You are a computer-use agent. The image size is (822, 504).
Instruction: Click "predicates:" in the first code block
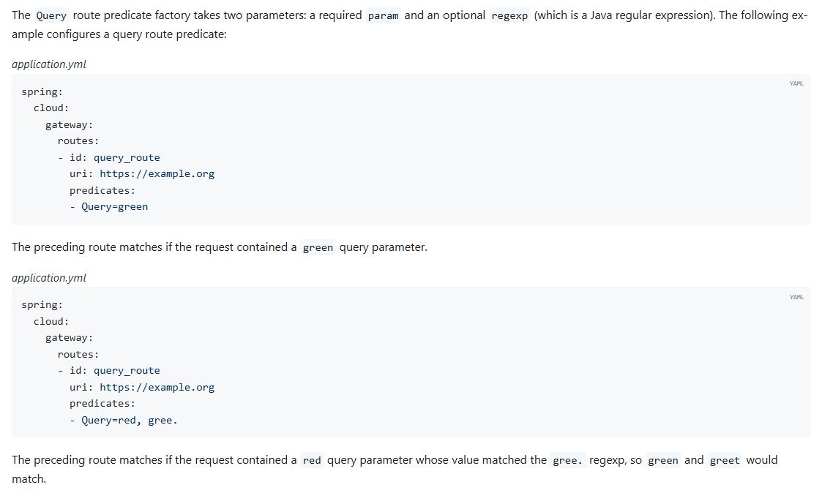102,191
